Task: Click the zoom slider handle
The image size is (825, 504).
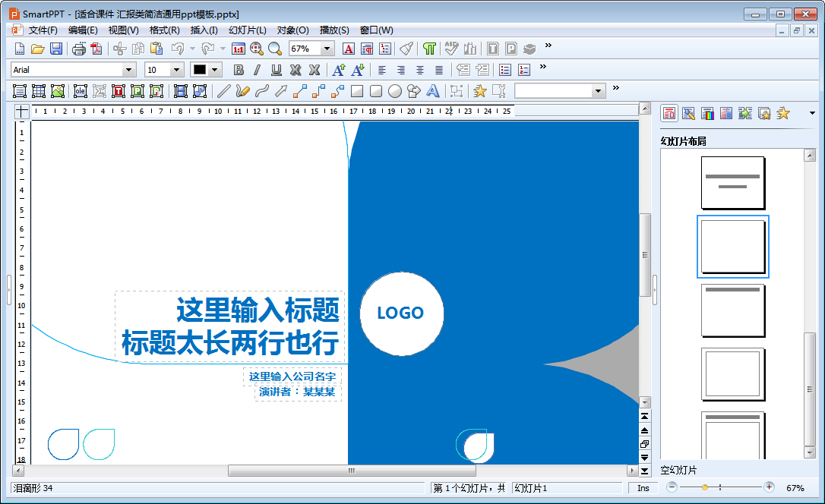Action: [x=704, y=488]
